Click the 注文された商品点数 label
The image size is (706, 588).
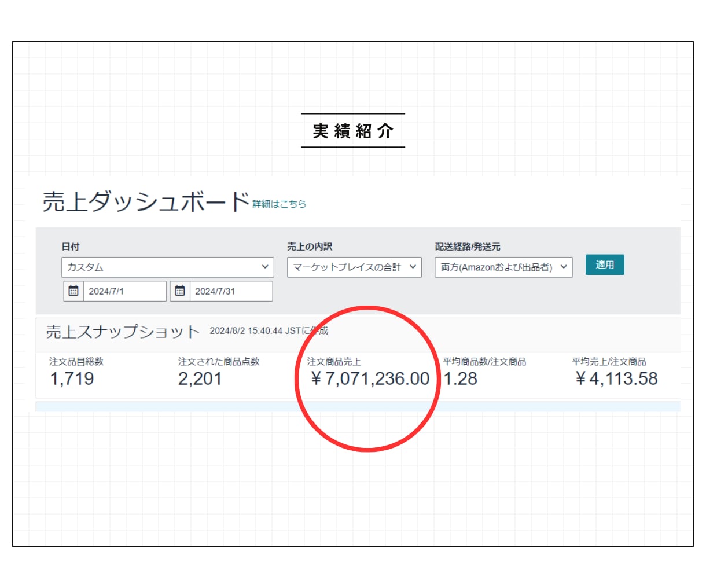[x=219, y=361]
